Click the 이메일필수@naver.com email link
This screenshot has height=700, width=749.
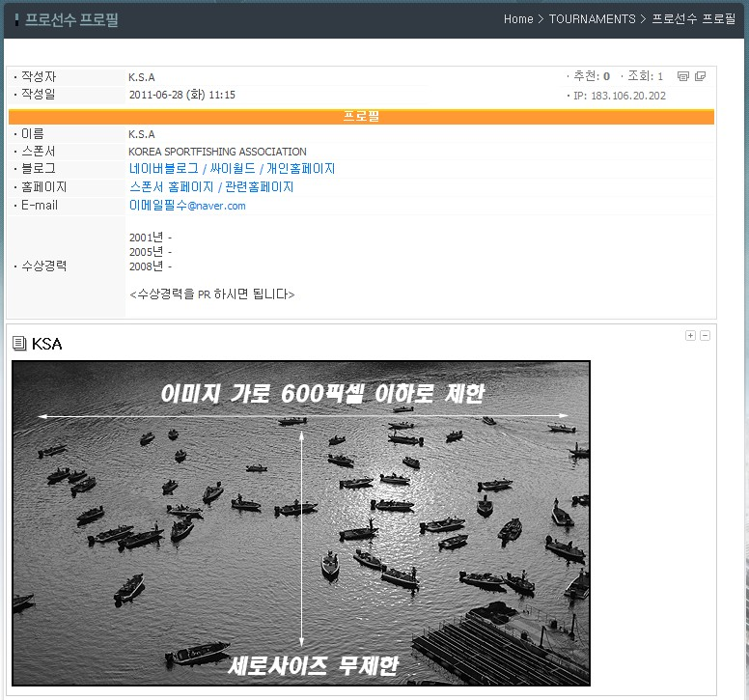[187, 206]
